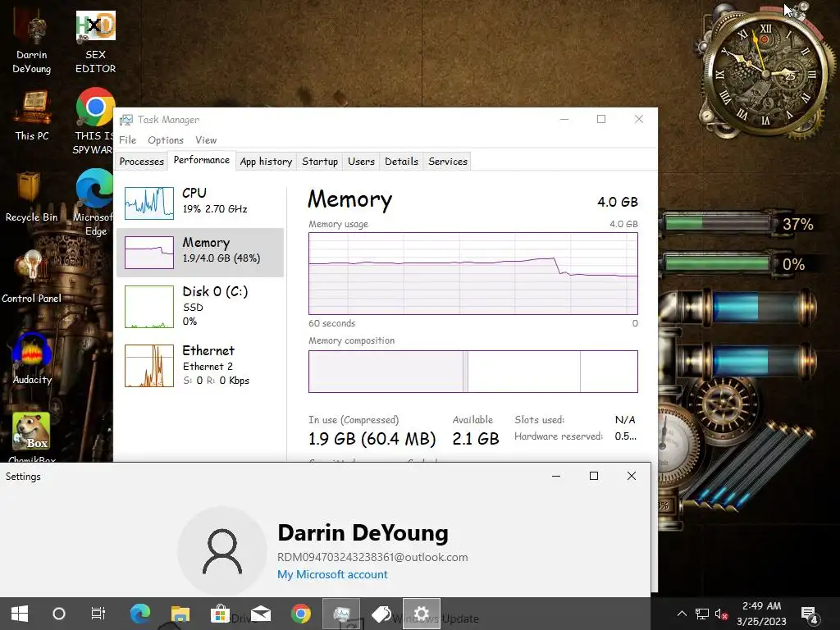Click the account email address text

click(x=372, y=557)
